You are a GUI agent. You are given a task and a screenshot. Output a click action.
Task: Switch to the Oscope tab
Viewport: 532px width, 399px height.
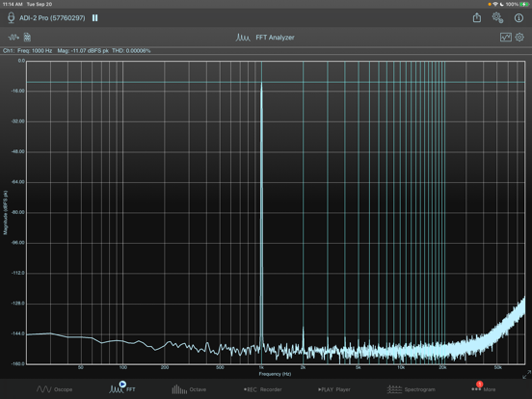[54, 389]
